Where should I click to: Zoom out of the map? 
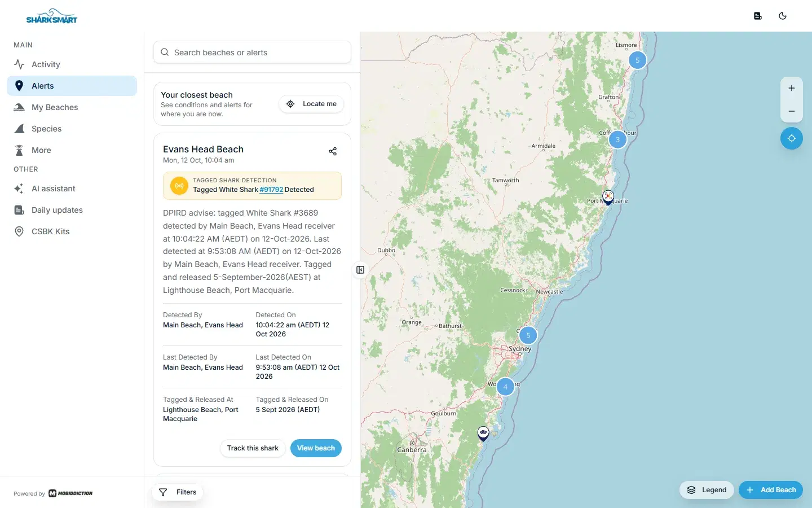pyautogui.click(x=792, y=111)
